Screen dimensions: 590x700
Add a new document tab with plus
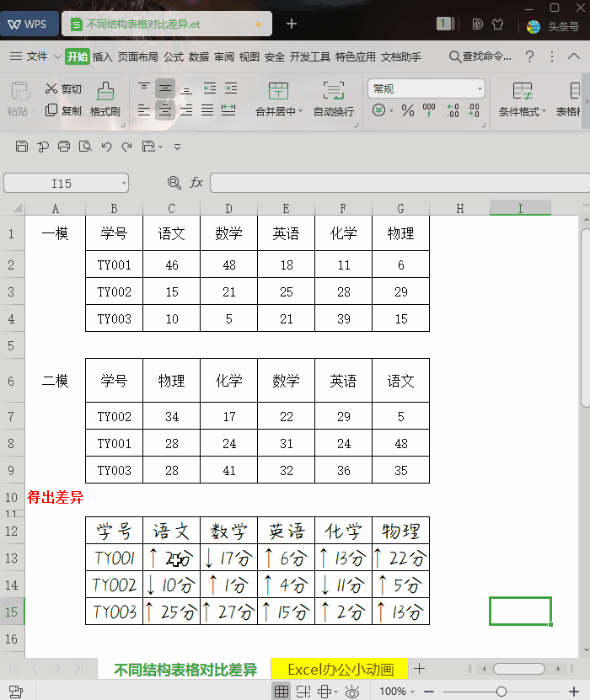pyautogui.click(x=291, y=24)
